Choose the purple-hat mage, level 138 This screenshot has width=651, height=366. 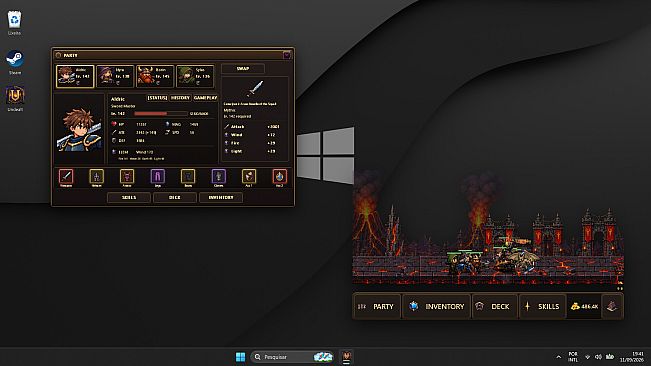click(x=115, y=76)
